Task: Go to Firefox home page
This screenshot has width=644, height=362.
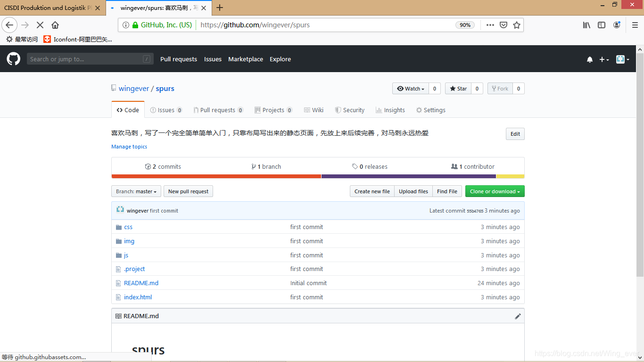Action: pos(55,25)
